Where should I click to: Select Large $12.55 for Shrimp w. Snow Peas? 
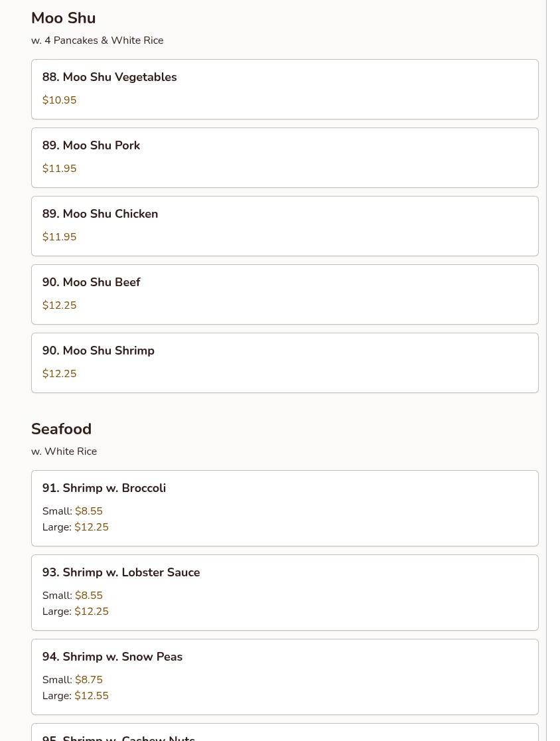pyautogui.click(x=92, y=696)
